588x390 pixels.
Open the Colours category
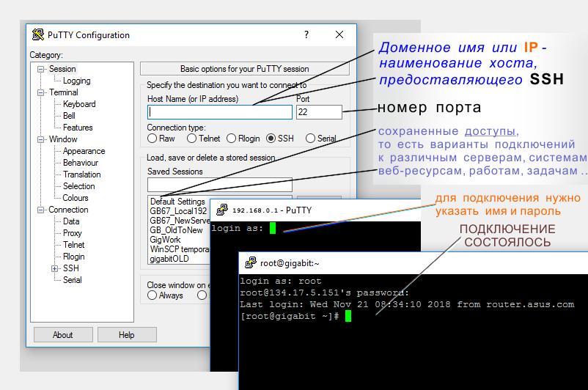[x=76, y=198]
